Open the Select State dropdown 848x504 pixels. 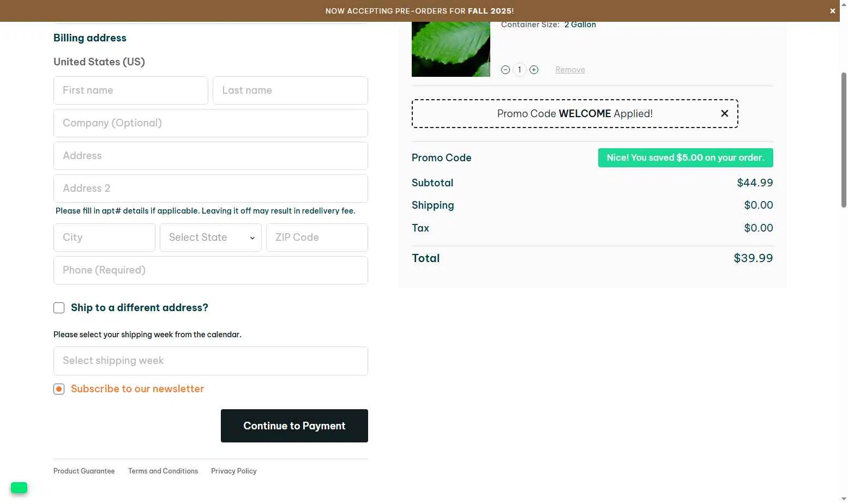pyautogui.click(x=211, y=238)
